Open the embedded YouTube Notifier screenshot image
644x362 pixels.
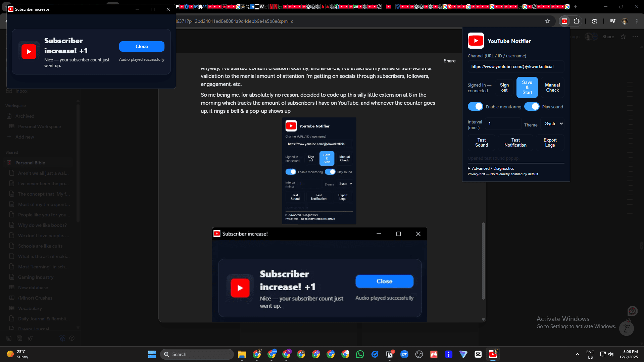point(319,171)
